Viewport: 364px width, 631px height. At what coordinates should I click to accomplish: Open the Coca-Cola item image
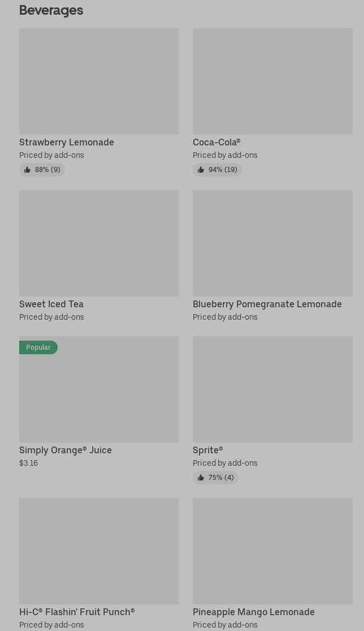click(x=272, y=81)
